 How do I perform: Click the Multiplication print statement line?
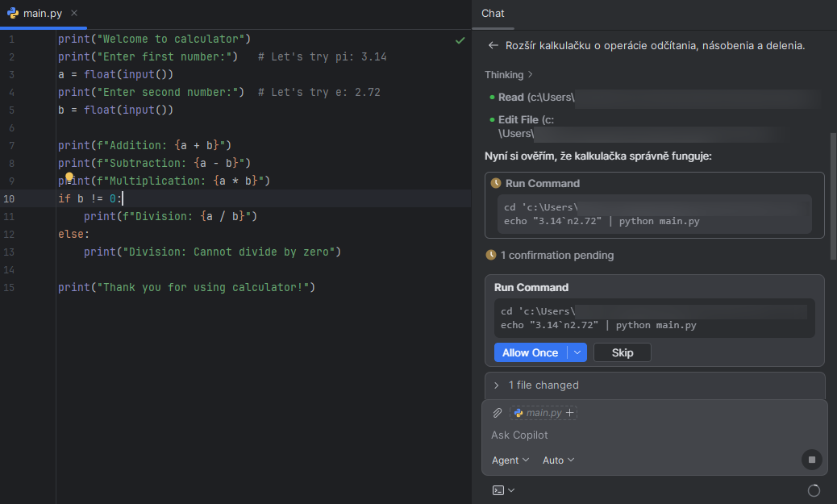click(164, 181)
